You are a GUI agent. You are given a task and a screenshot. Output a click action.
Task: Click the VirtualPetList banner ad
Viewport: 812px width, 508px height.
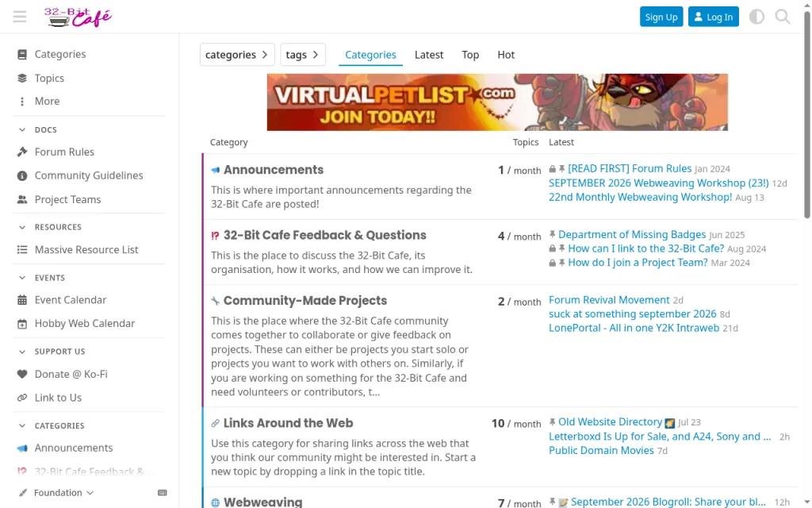[497, 102]
